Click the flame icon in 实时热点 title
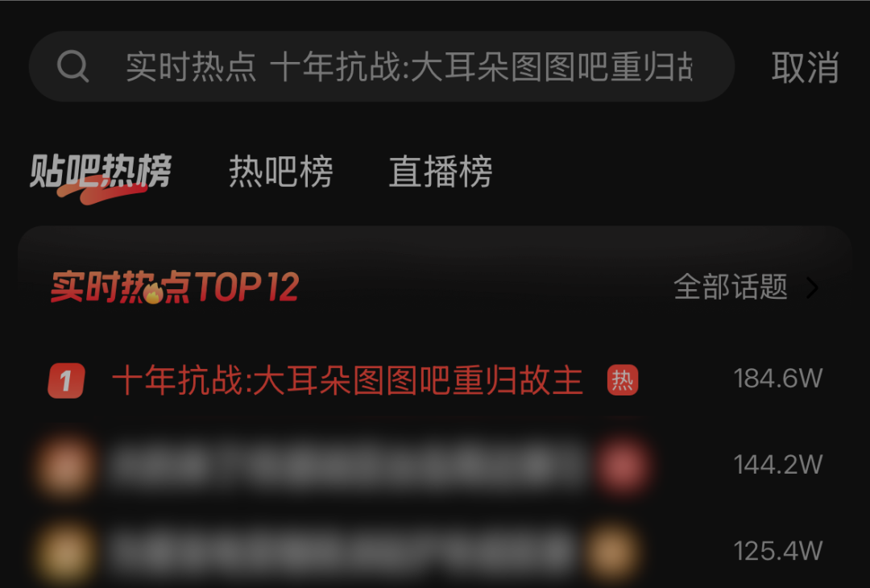870x588 pixels. tap(153, 293)
